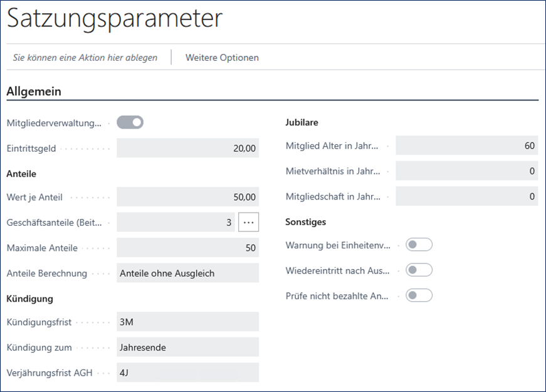Click the ellipsis button beside Geschäftsanteile
The width and height of the screenshot is (546, 392).
[x=248, y=223]
